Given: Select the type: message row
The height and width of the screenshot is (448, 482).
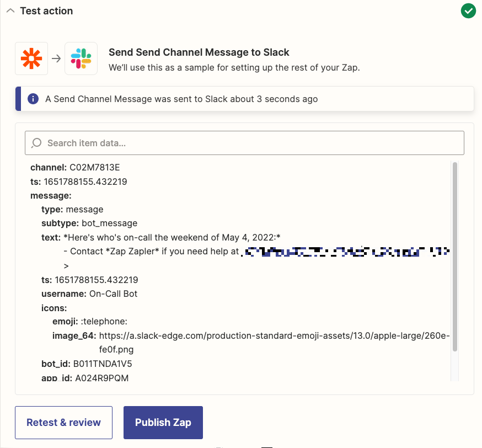Looking at the screenshot, I should pyautogui.click(x=73, y=210).
